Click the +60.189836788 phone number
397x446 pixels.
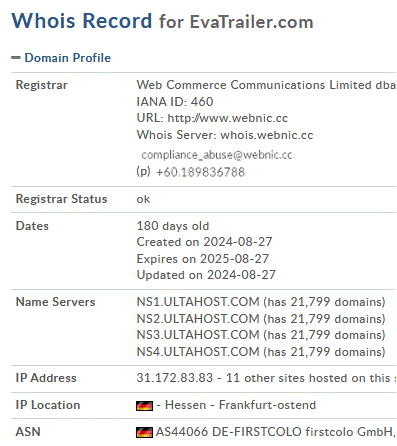tap(200, 172)
